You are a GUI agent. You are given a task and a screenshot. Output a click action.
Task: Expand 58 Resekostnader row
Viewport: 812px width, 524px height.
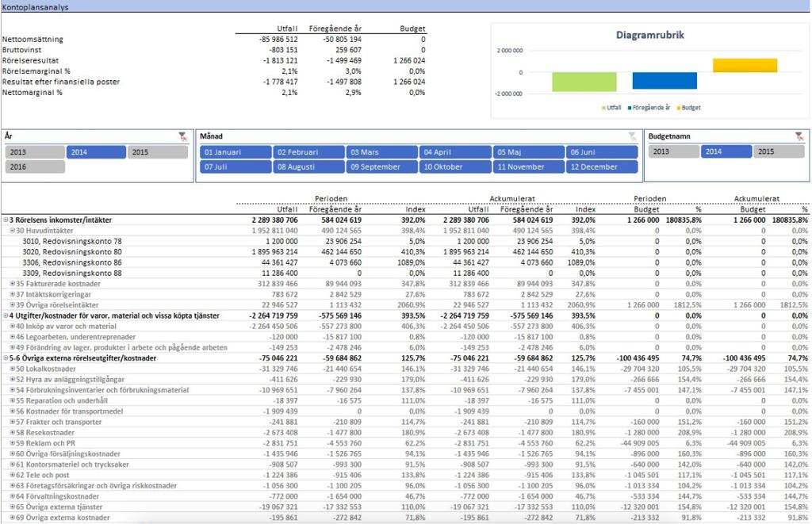(x=13, y=432)
